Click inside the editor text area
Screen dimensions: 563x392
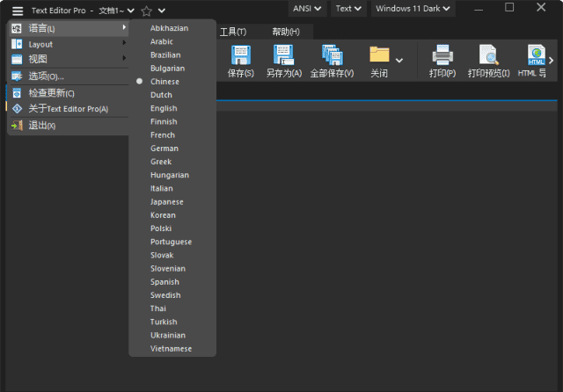click(386, 248)
